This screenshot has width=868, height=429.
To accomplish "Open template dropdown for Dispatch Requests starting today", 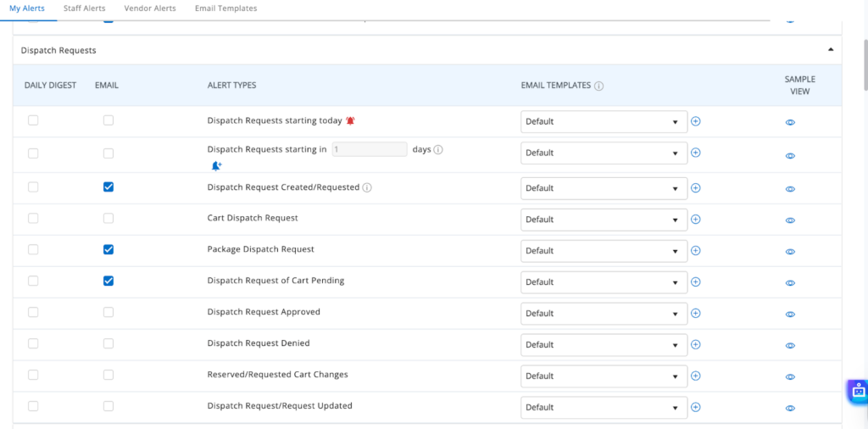I will (604, 121).
